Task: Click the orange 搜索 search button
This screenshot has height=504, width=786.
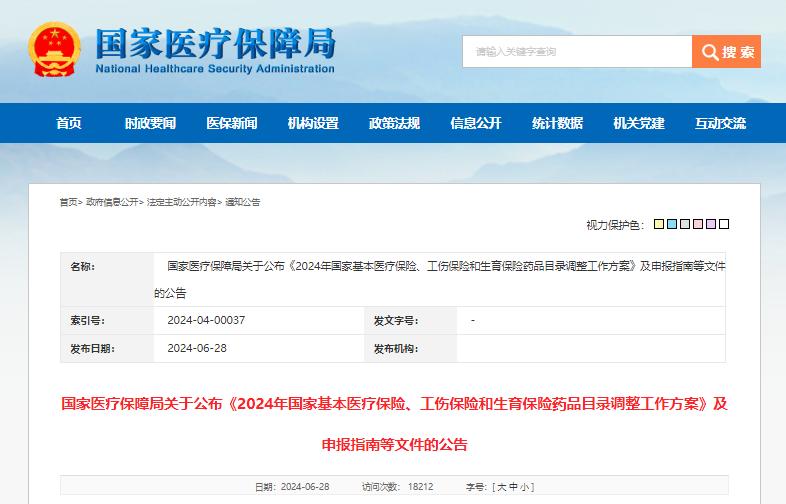Action: click(726, 52)
